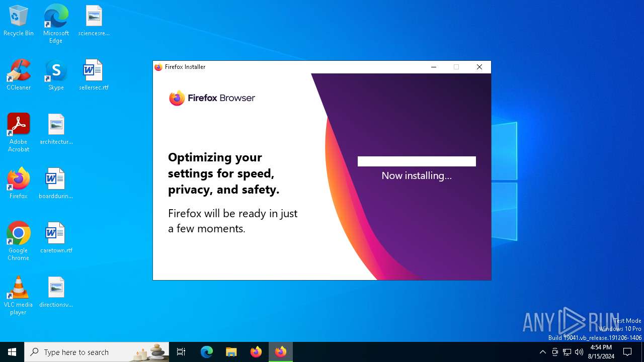Select the architectur... image file icon
This screenshot has width=644, height=362.
56,130
